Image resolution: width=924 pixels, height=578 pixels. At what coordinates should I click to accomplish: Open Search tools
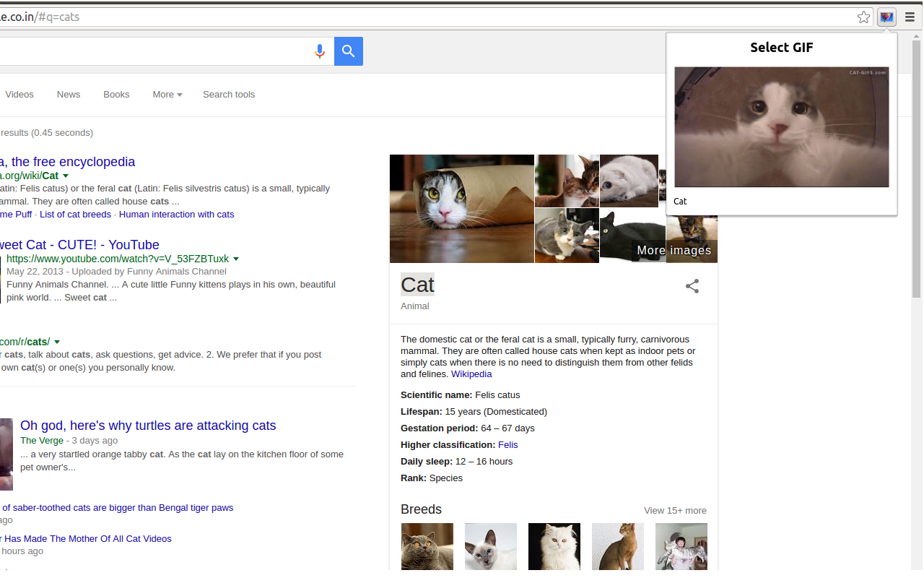pos(229,95)
